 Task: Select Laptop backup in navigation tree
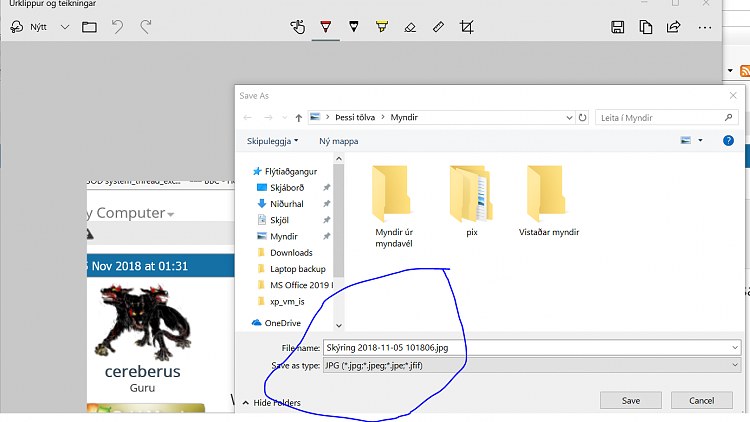[298, 269]
